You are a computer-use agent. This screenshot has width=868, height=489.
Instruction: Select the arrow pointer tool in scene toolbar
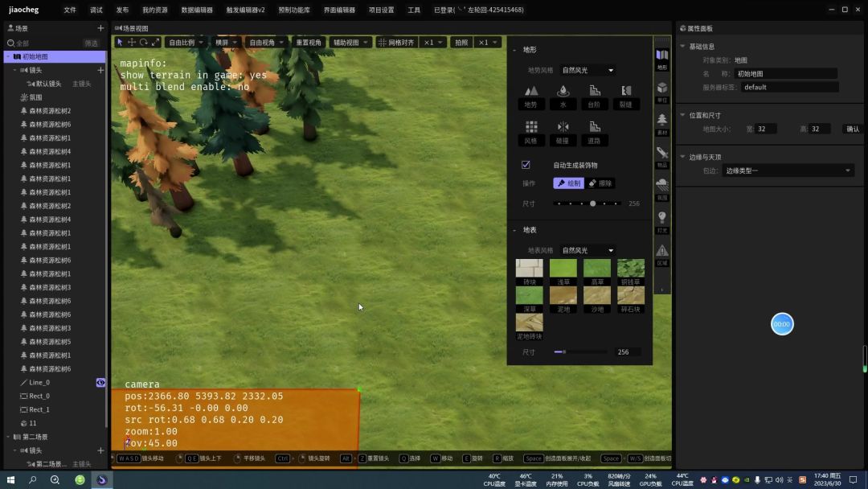[120, 42]
